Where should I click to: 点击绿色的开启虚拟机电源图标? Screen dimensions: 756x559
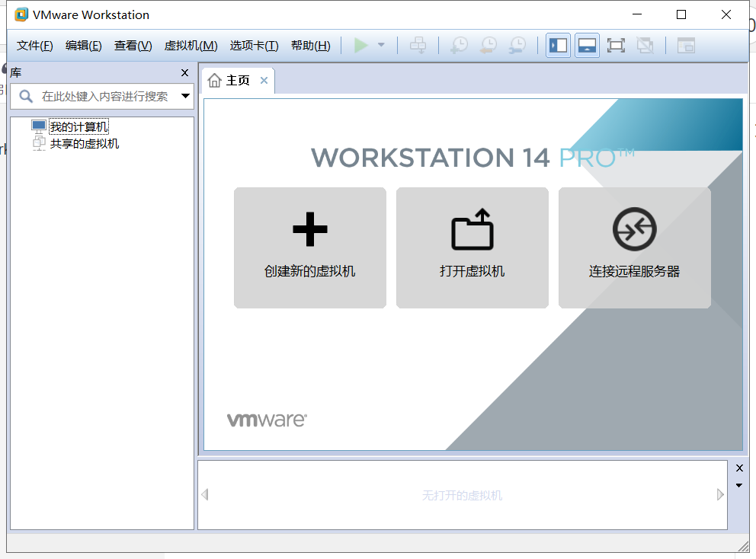point(360,45)
